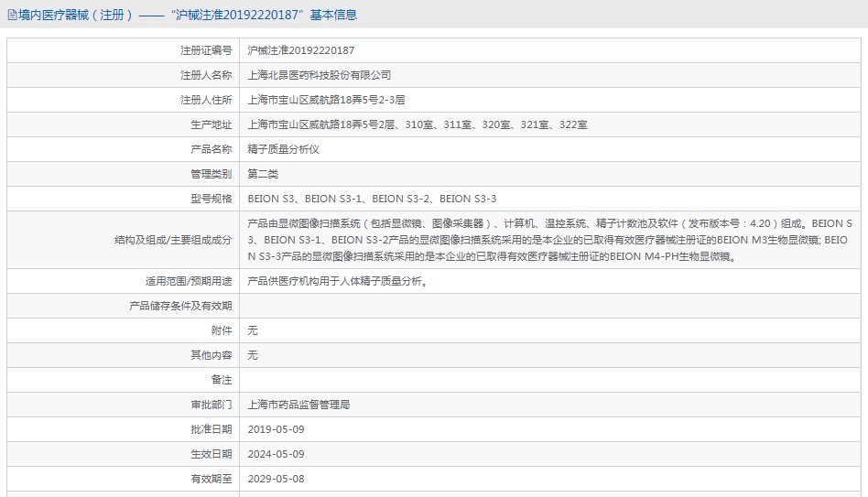This screenshot has height=497, width=868.
Task: Select header title containing 沪械注准20192220187 基本信息
Action: click(x=188, y=15)
